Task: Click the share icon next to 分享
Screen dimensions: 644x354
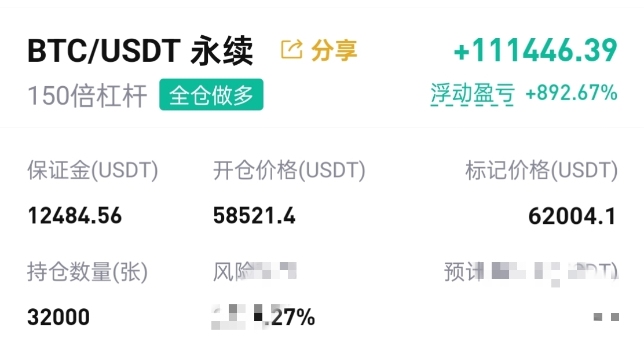Action: click(291, 50)
